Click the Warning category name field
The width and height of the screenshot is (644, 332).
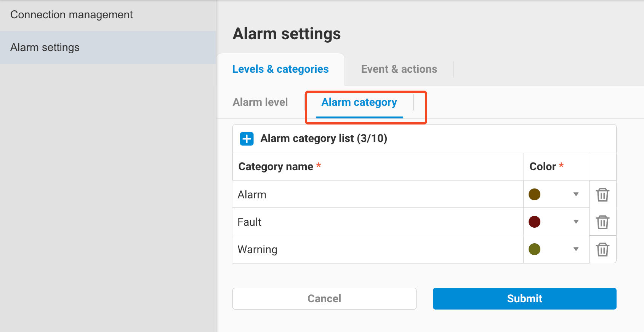point(377,249)
